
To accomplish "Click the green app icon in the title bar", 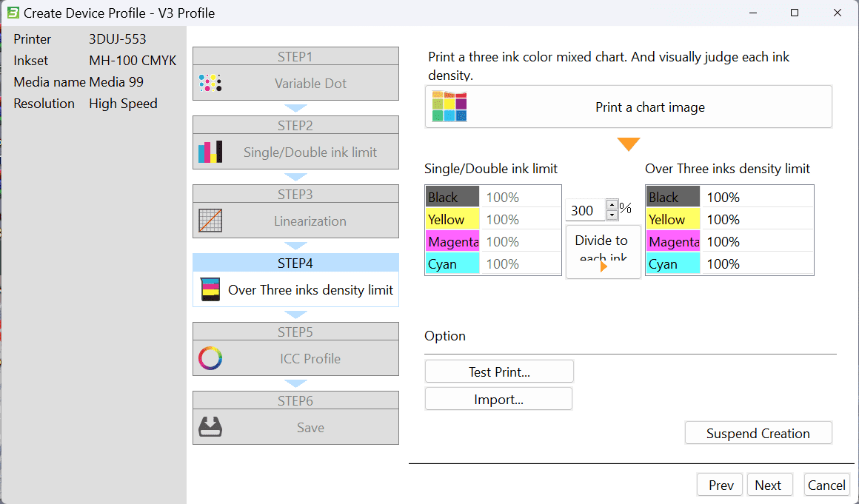I will pos(15,13).
